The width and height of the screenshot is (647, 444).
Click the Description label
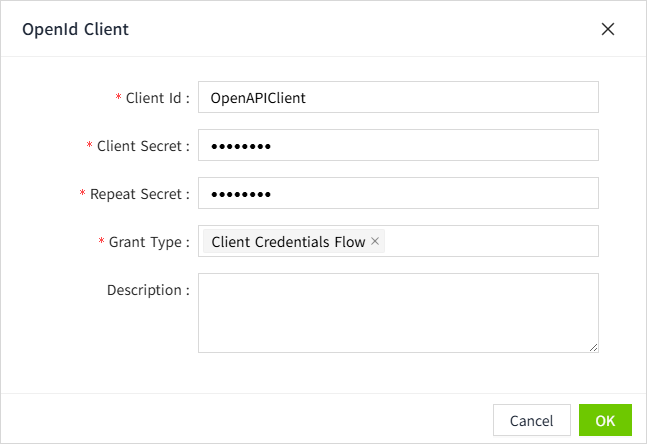coord(148,290)
